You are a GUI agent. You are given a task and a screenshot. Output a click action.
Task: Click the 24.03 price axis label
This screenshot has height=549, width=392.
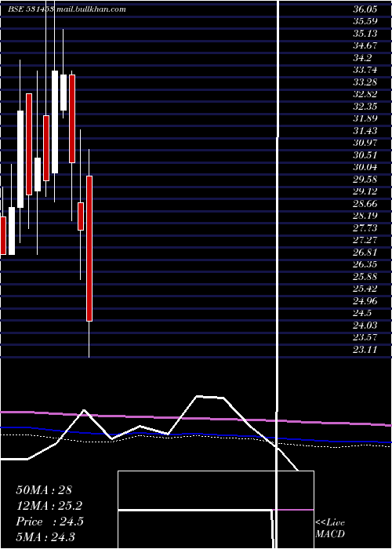pos(365,325)
